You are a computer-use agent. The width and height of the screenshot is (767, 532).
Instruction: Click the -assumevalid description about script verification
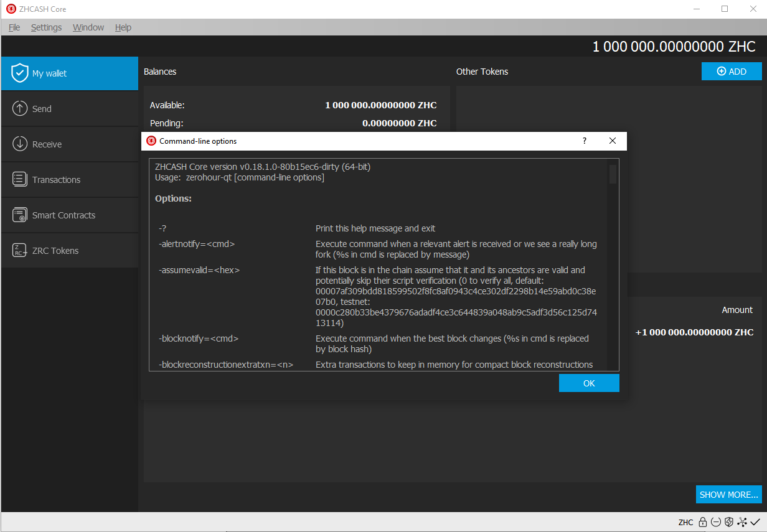pyautogui.click(x=456, y=297)
